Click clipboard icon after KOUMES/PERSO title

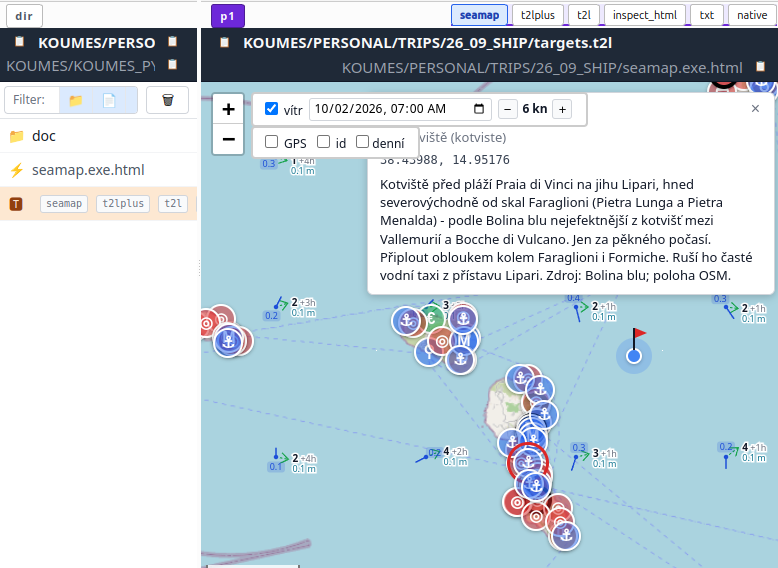pos(172,42)
